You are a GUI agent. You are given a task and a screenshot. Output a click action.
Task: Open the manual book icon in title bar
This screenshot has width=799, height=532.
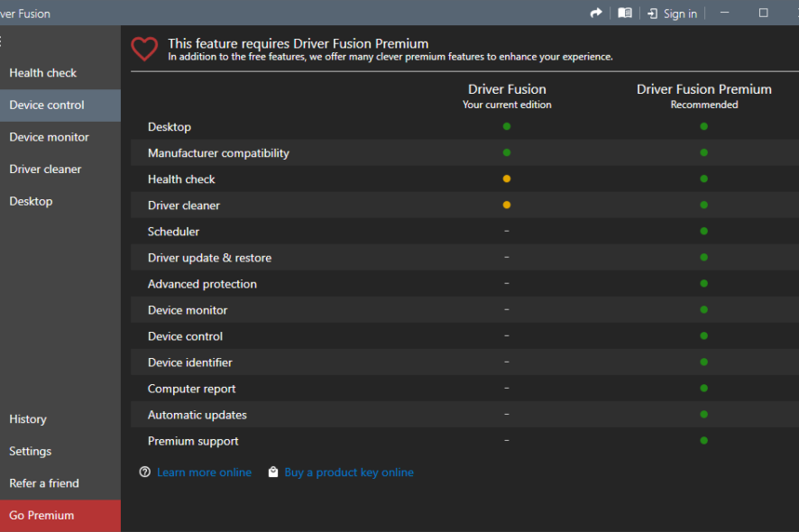tap(625, 14)
